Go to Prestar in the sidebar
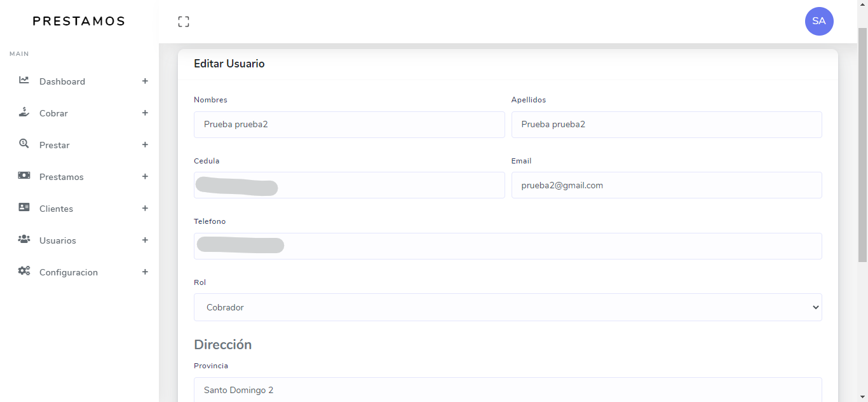Viewport: 868px width, 402px height. click(x=79, y=145)
